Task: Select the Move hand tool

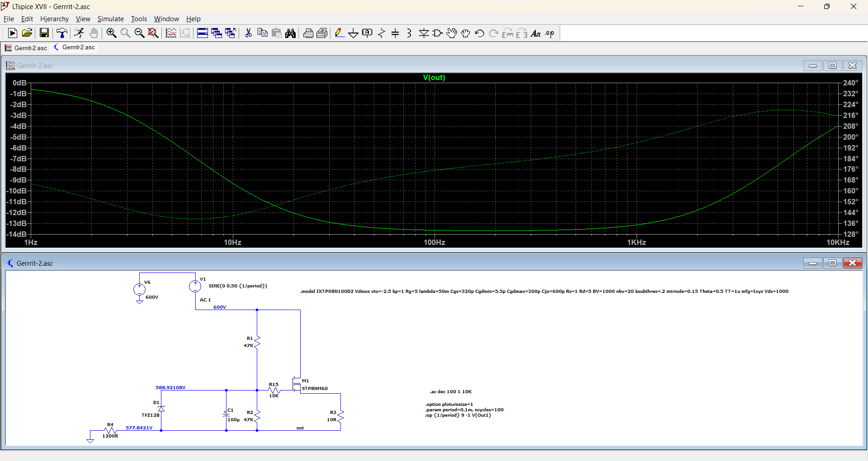Action: click(x=452, y=33)
